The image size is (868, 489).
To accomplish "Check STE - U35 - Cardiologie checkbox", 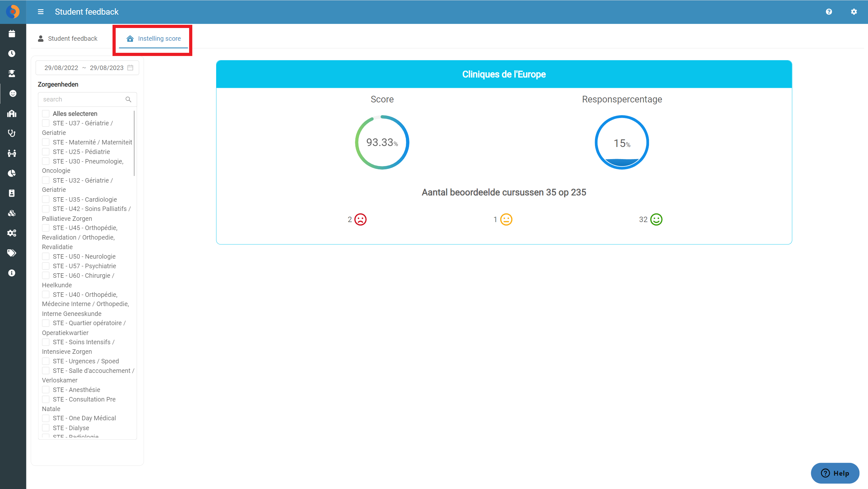I will tap(46, 199).
